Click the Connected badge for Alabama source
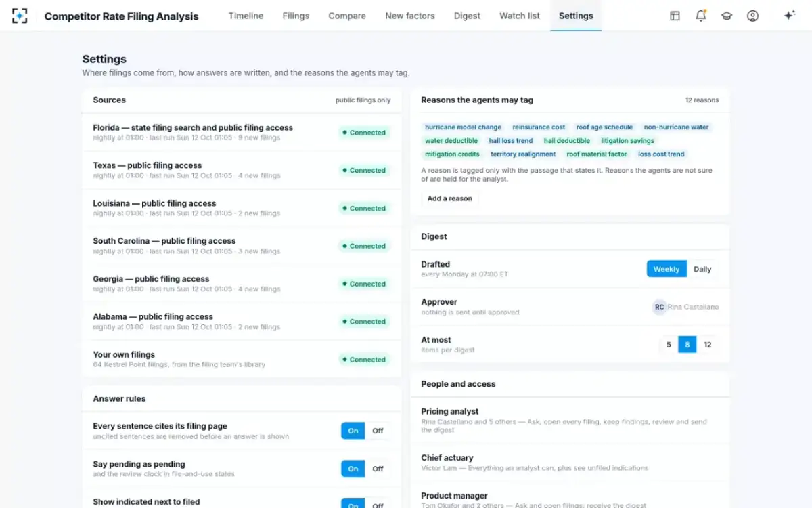The height and width of the screenshot is (508, 812). pyautogui.click(x=364, y=322)
